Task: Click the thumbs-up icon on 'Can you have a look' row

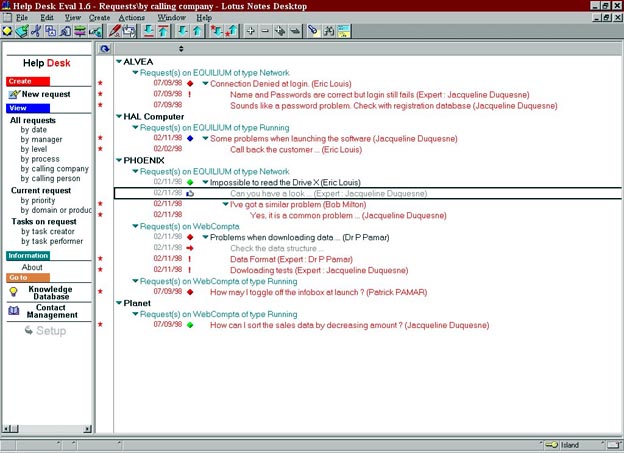Action: (x=190, y=193)
